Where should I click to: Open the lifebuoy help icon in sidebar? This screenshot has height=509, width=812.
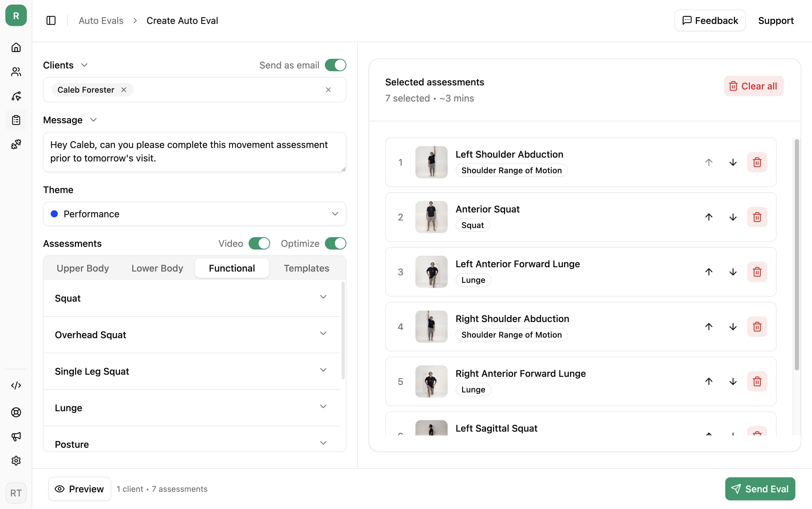pos(16,412)
